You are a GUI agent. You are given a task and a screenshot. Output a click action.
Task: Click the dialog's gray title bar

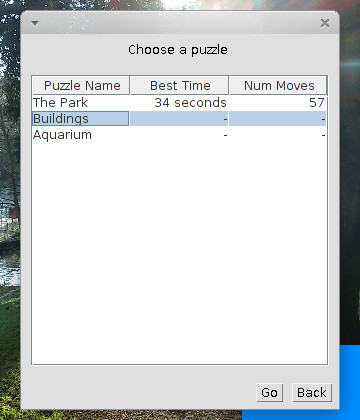[180, 23]
